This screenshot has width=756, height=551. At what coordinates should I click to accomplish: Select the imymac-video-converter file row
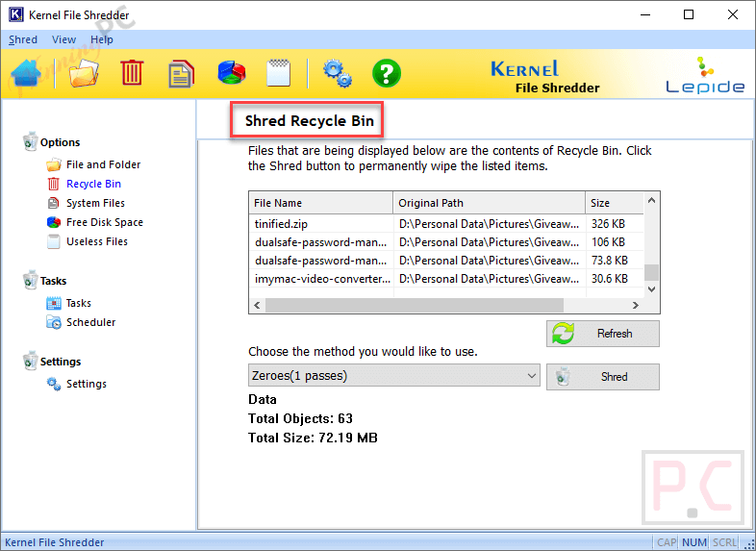pyautogui.click(x=446, y=279)
